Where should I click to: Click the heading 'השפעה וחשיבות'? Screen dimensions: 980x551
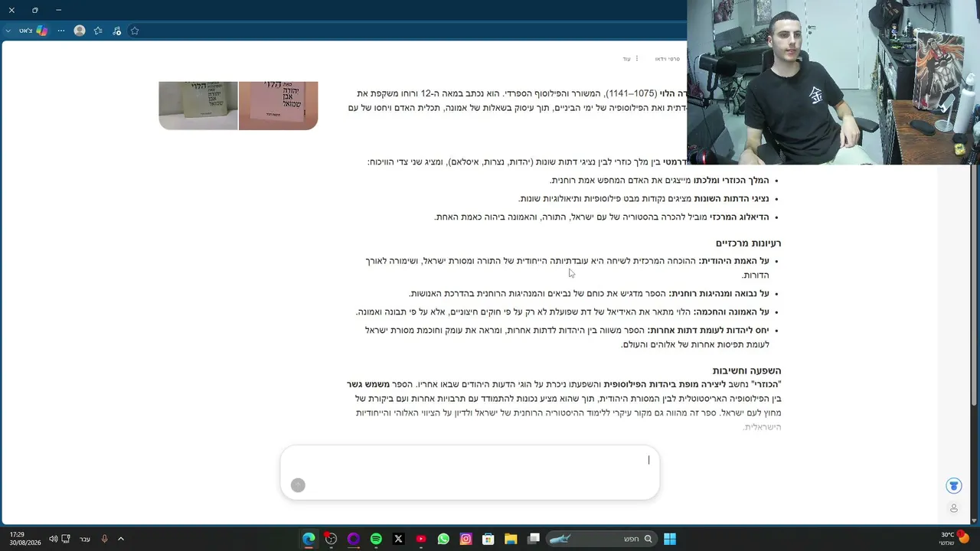746,370
